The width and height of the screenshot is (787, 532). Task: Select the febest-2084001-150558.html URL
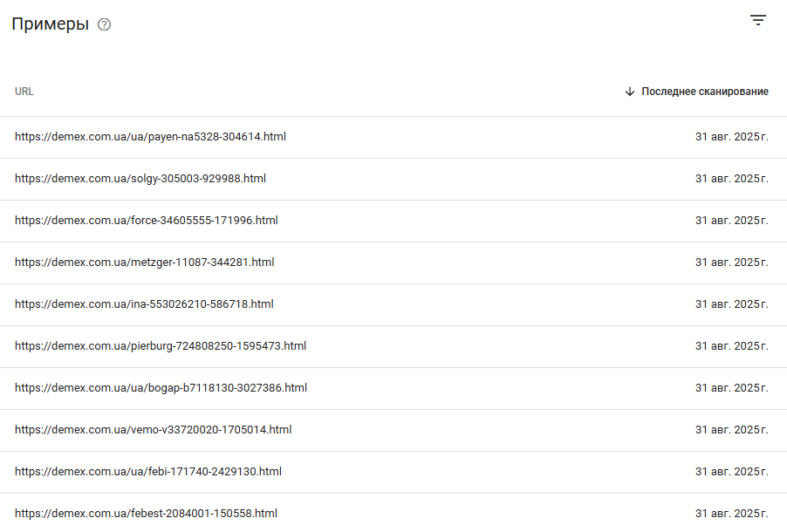click(x=146, y=514)
